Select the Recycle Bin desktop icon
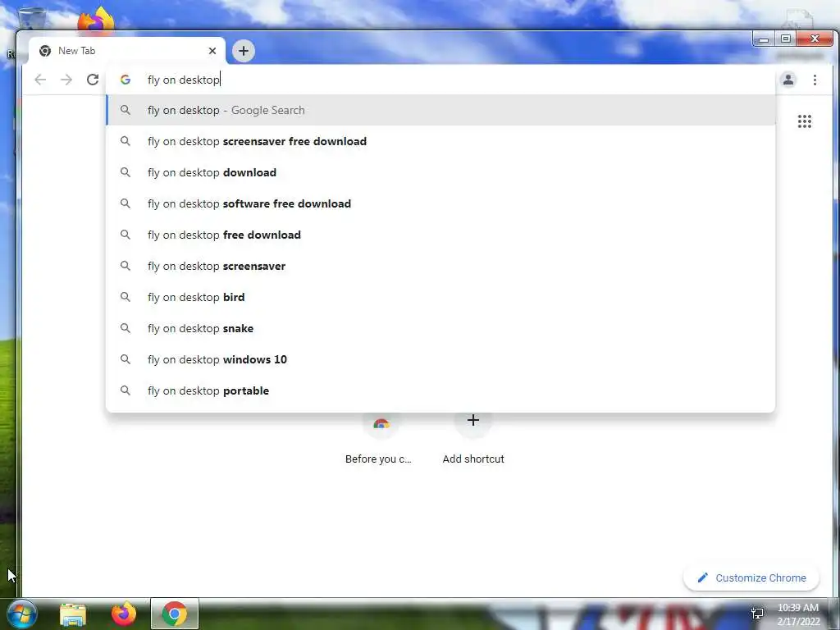 32,17
